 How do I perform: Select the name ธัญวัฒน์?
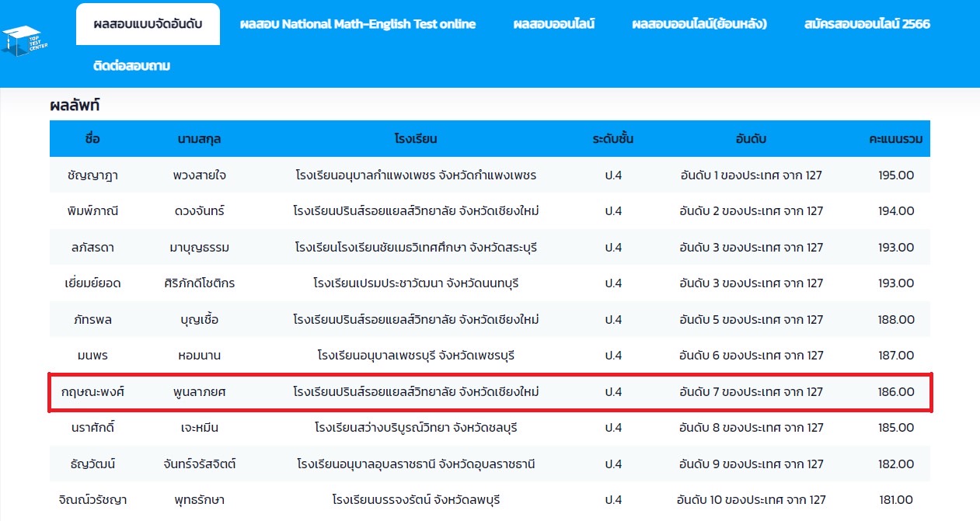click(x=93, y=464)
